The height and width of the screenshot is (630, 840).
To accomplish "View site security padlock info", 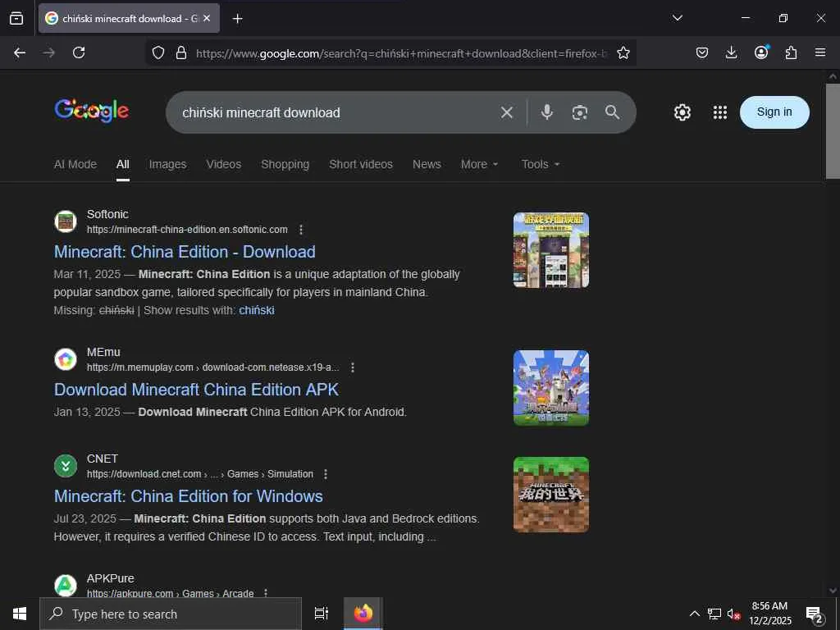I will pos(181,52).
